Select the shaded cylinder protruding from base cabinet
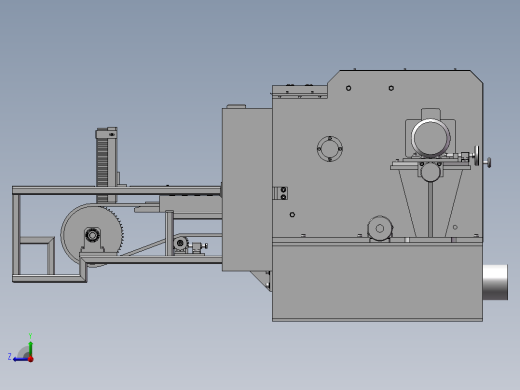This screenshot has width=520, height=390. point(496,282)
